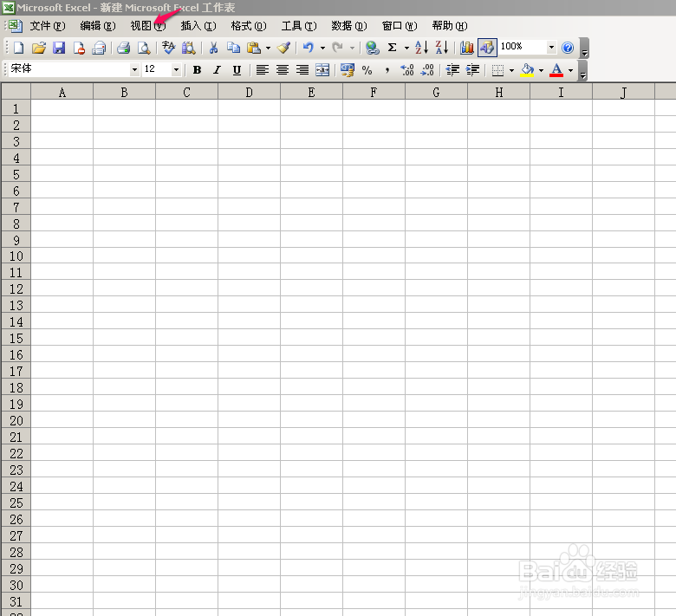Image resolution: width=676 pixels, height=616 pixels.
Task: Open the Research binoculars tool
Action: [x=188, y=48]
